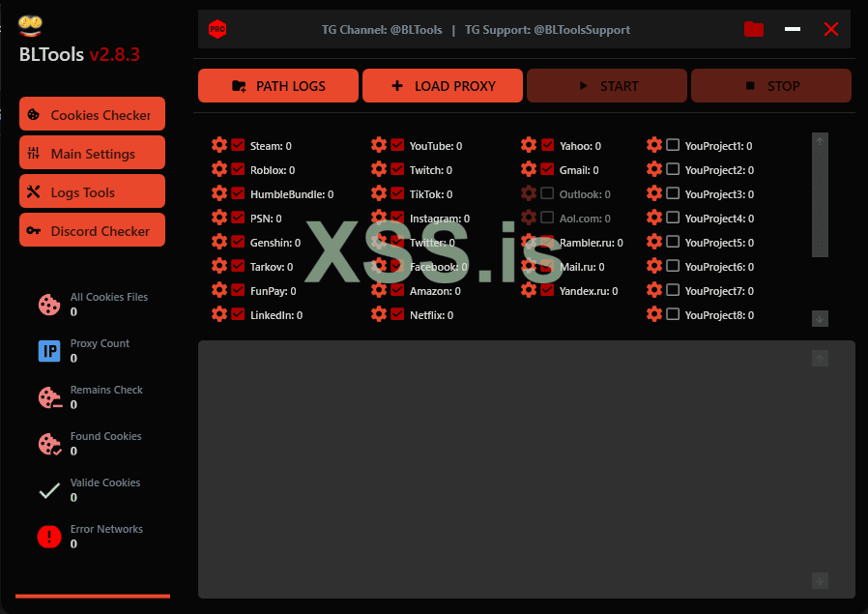Click the TG Support @BLToolsSupport text
Image resolution: width=868 pixels, height=614 pixels.
pyautogui.click(x=547, y=30)
